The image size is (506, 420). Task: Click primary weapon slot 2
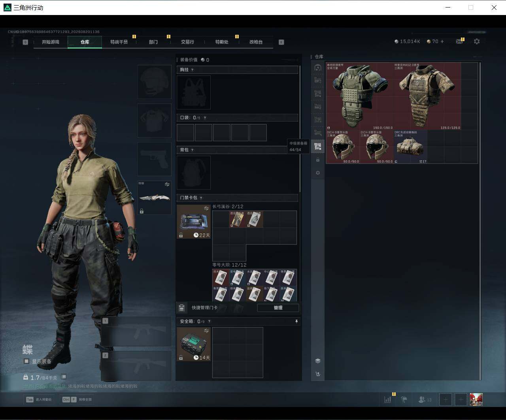click(x=136, y=366)
